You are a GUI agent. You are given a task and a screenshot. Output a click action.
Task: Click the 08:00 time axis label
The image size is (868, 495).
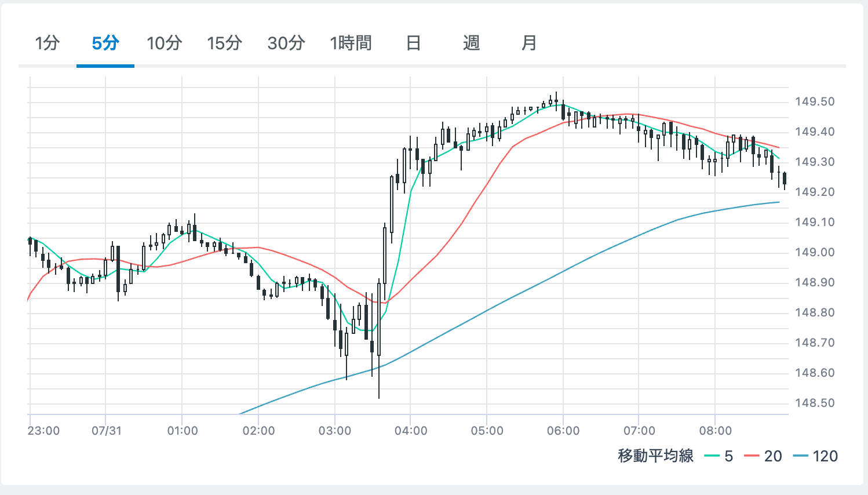pos(716,431)
